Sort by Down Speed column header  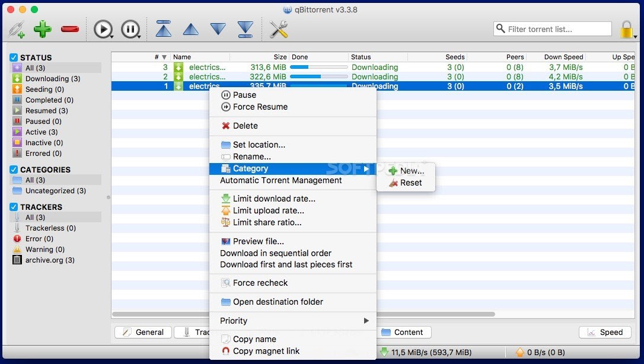(x=556, y=57)
